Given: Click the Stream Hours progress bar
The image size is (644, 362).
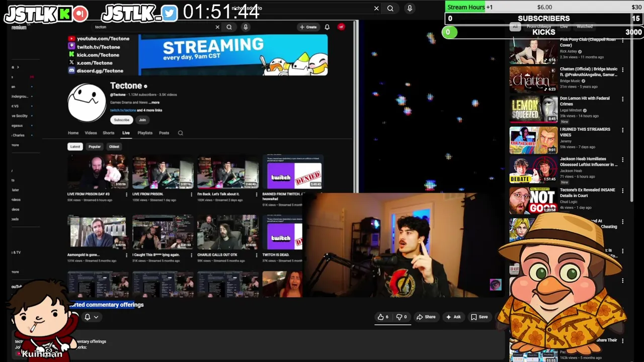Looking at the screenshot, I should pos(544,7).
